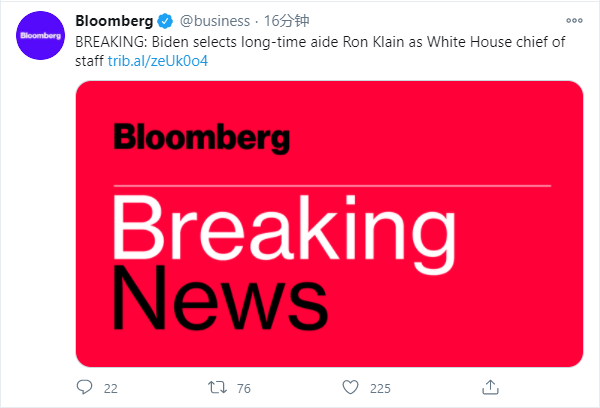Click the reply count 22

tap(111, 387)
